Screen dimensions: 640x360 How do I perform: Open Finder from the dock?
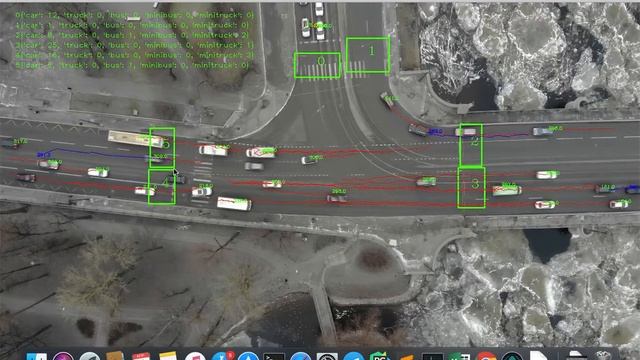click(x=37, y=357)
